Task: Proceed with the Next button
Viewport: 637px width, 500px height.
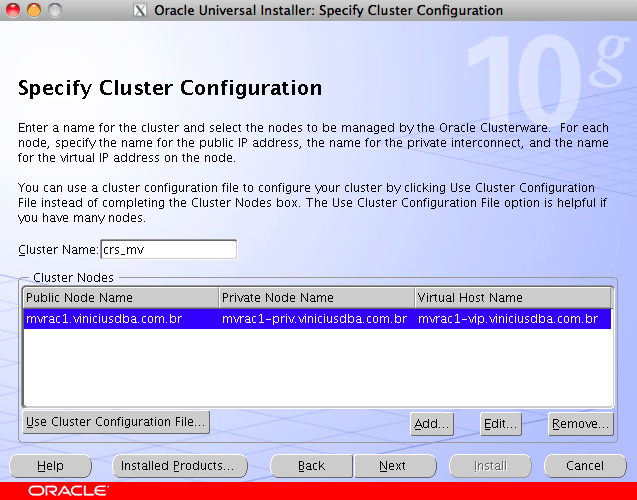Action: 393,466
